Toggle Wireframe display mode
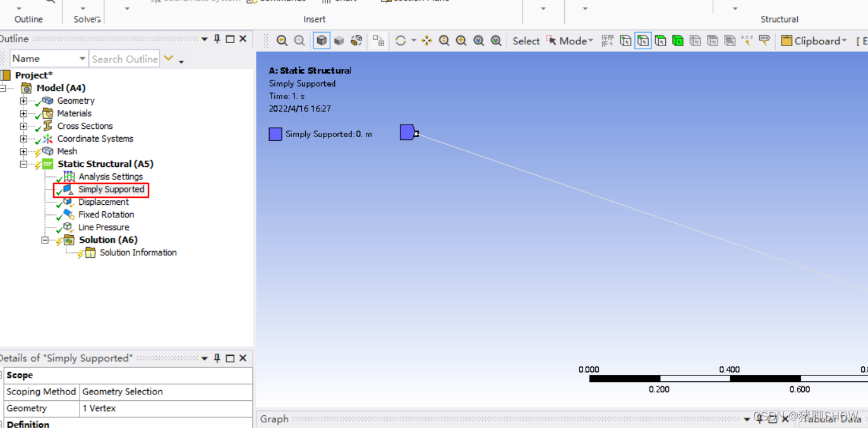The image size is (868, 428). tap(356, 41)
